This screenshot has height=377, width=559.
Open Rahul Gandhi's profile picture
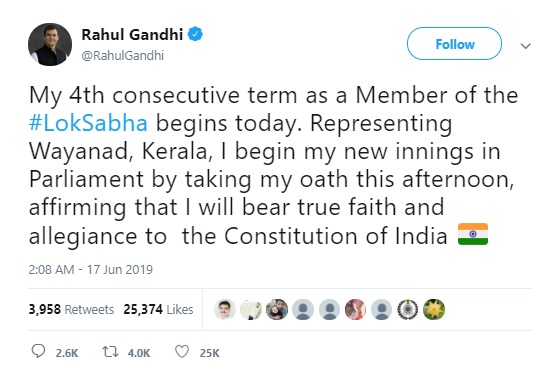coord(50,45)
